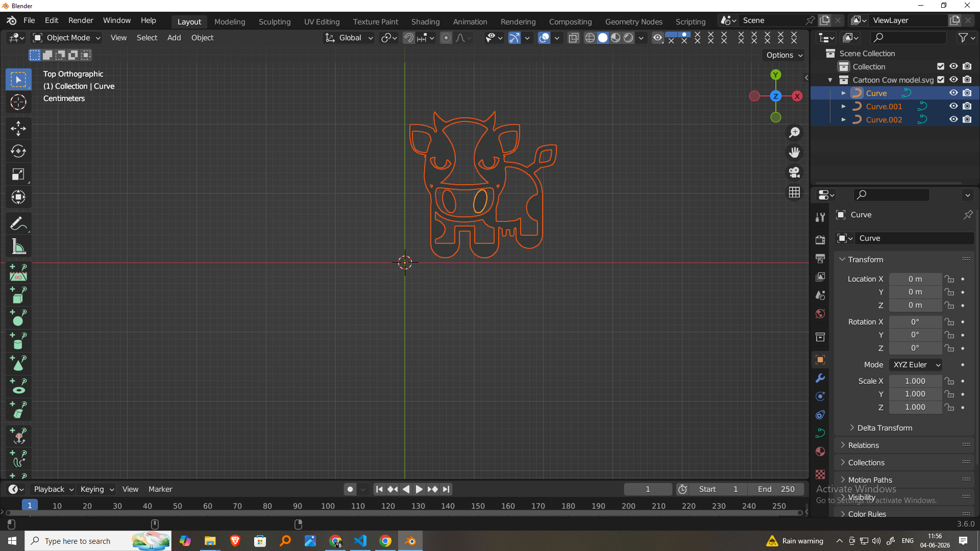Toggle X-ray mode in header
Screen dimensions: 980x551
pos(574,38)
